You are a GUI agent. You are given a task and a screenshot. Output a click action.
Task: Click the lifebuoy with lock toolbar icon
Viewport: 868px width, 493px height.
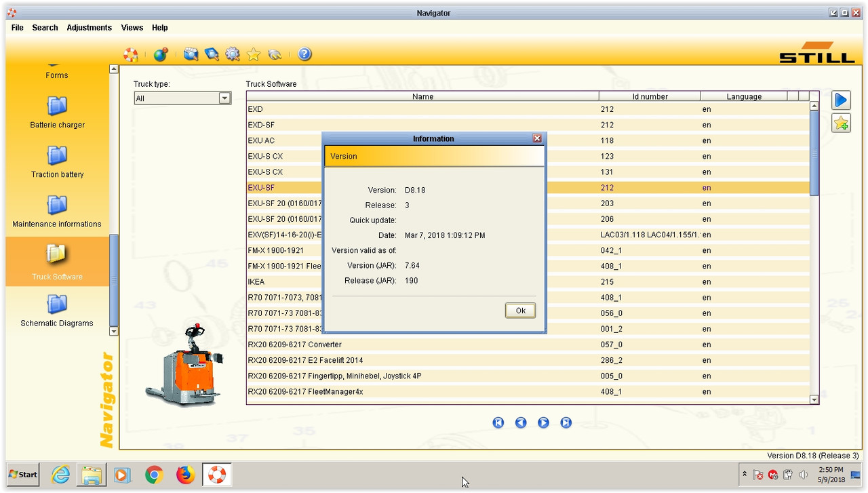130,54
